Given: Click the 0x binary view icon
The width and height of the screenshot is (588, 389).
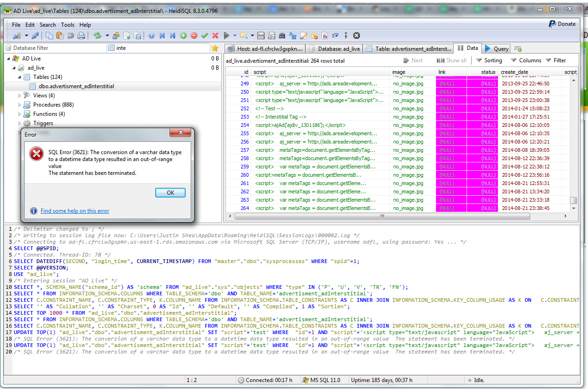Looking at the screenshot, I should point(325,36).
